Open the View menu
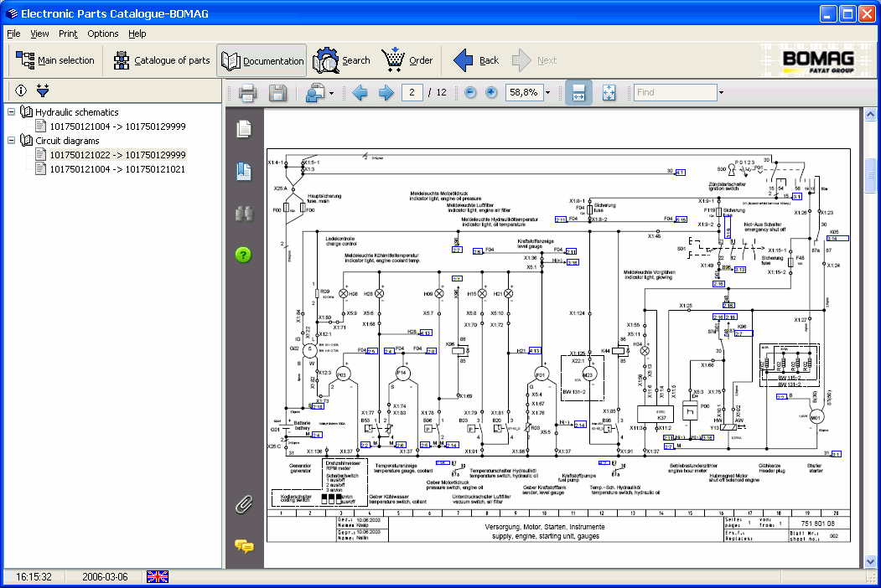The width and height of the screenshot is (881, 588). [x=39, y=34]
